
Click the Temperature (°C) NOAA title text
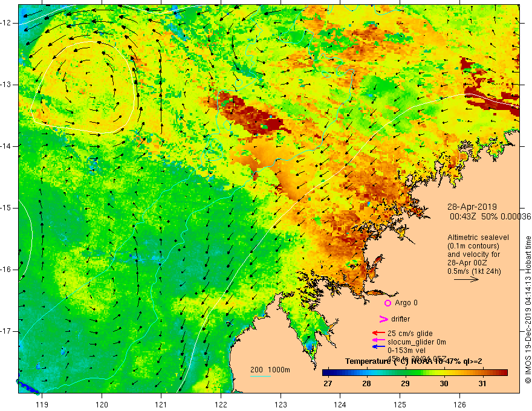414,361
